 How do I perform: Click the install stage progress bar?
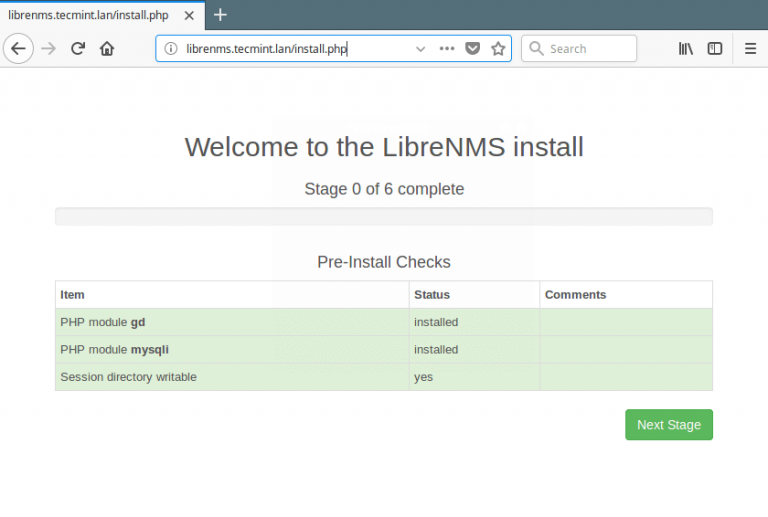383,216
